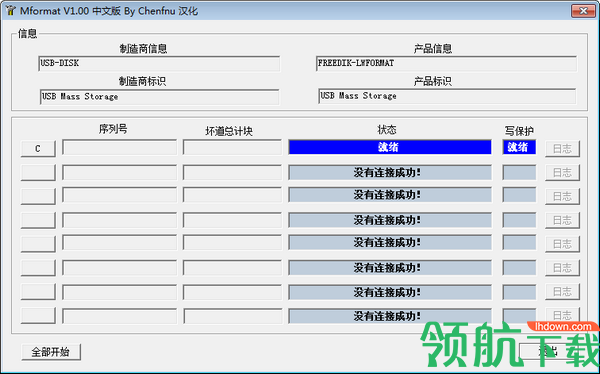Click the 坏道总计块 field in the C row

[x=232, y=147]
